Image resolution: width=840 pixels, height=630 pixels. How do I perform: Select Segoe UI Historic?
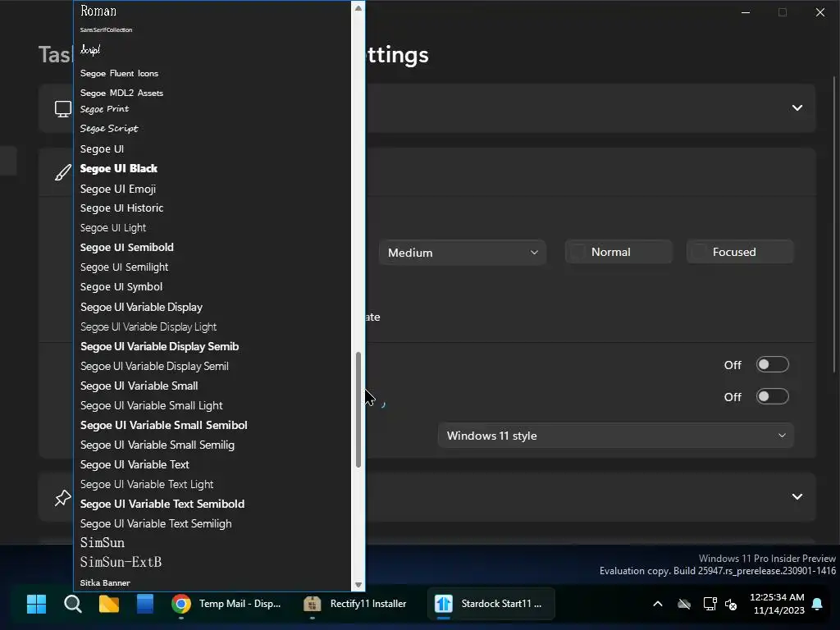pos(212,208)
